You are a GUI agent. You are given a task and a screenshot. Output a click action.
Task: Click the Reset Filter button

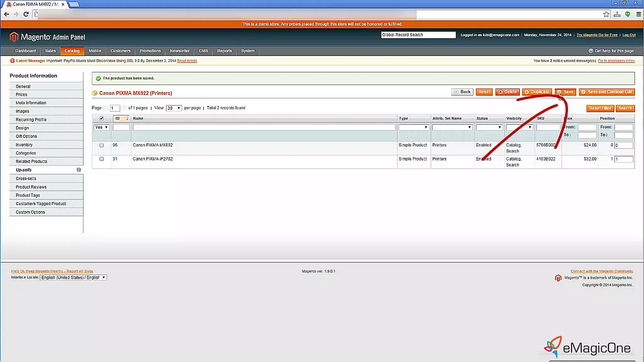point(600,108)
